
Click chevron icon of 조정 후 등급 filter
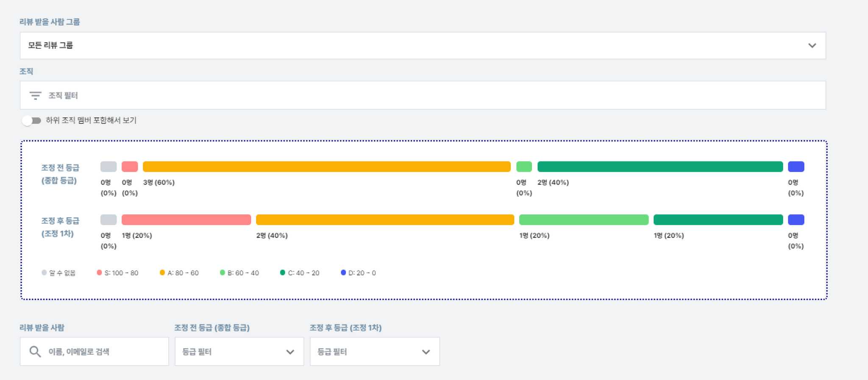(x=426, y=352)
